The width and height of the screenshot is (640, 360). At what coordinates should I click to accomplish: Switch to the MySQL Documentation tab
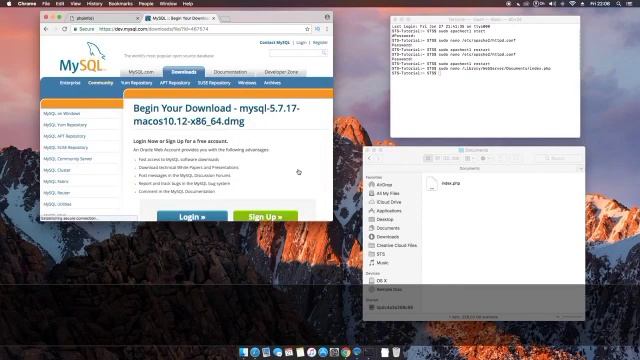pos(230,72)
